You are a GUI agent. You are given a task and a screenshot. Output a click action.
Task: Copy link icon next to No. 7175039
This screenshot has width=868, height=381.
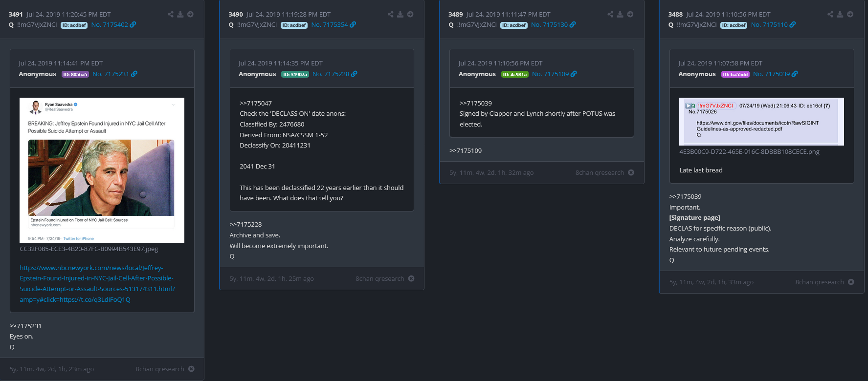click(795, 74)
